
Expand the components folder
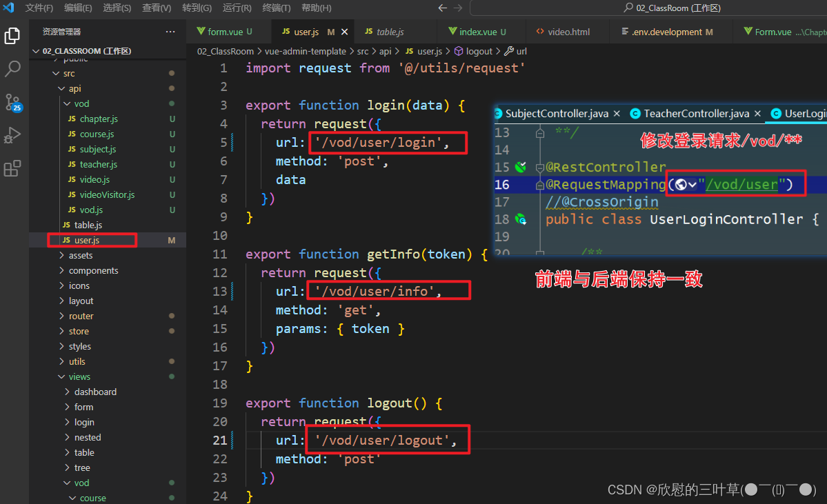click(x=106, y=271)
